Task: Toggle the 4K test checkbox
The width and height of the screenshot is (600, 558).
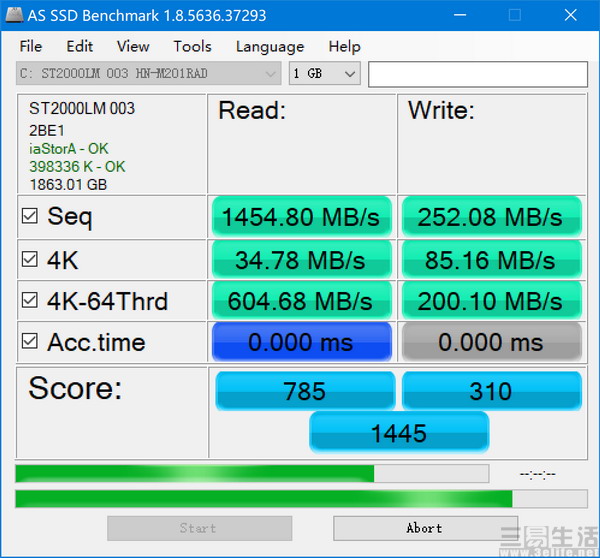Action: point(29,259)
